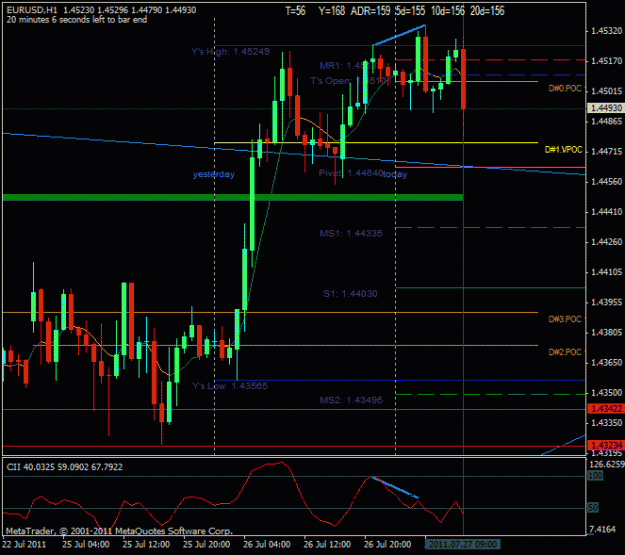Screen dimensions: 625x555
Task: Click the red price tag 1.43234
Action: [x=605, y=445]
